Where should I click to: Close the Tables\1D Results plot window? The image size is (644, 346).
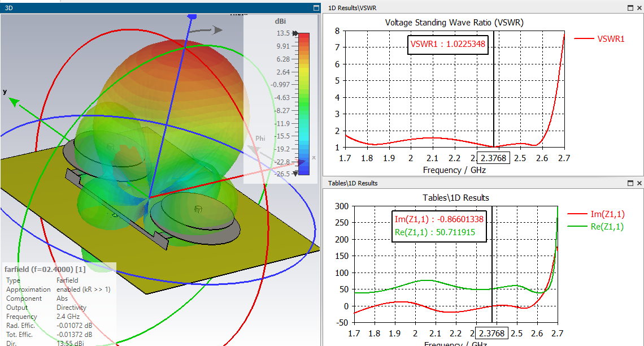639,183
